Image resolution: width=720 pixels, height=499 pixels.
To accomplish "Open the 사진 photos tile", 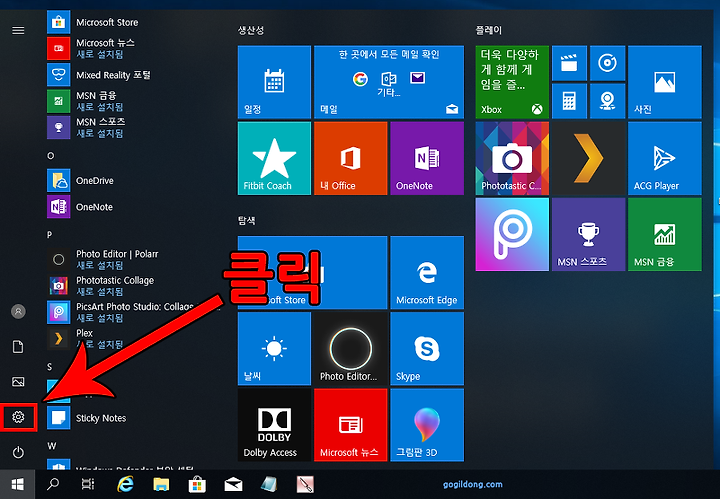I will click(664, 82).
